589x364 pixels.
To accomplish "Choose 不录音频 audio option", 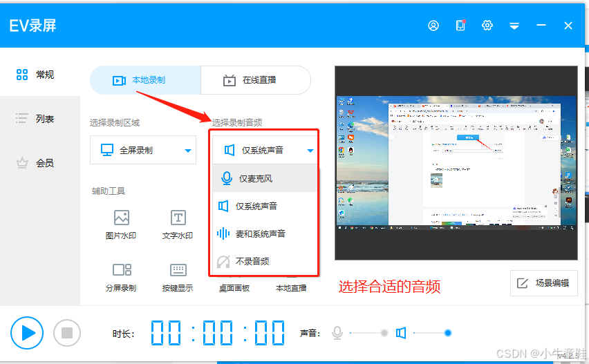I will (265, 261).
